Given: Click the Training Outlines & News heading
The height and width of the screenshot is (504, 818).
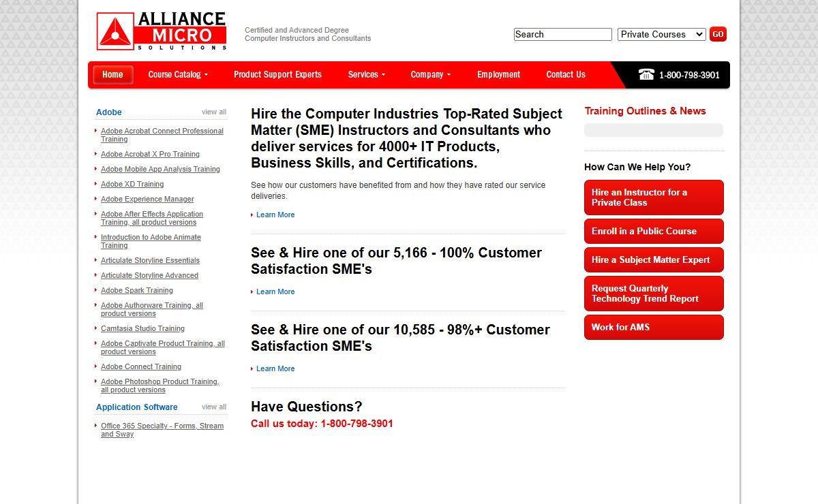Looking at the screenshot, I should click(645, 111).
